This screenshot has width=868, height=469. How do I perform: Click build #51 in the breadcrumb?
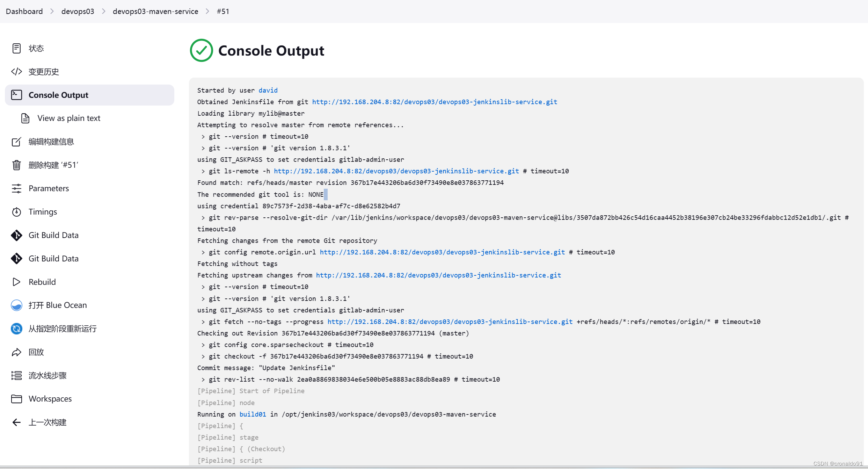(223, 11)
